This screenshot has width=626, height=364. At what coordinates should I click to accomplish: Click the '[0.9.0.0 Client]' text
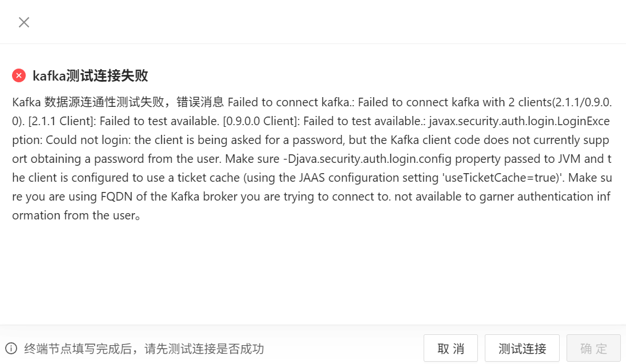coord(261,121)
